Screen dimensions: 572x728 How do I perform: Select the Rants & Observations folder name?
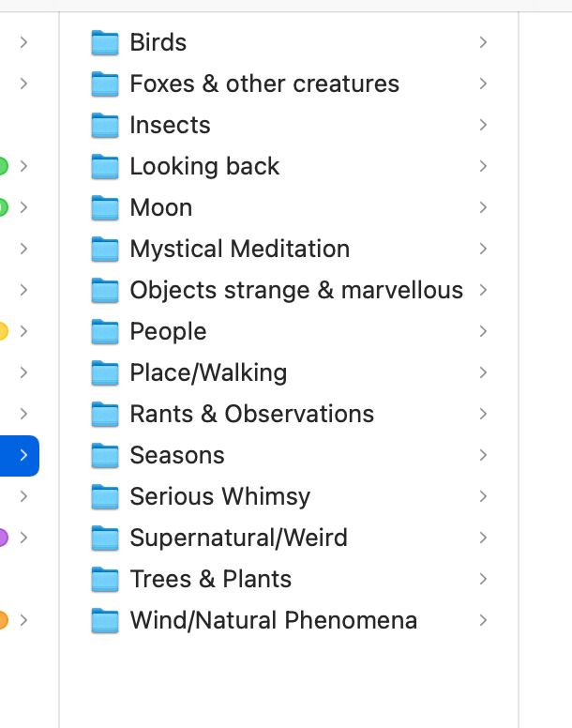pos(251,414)
